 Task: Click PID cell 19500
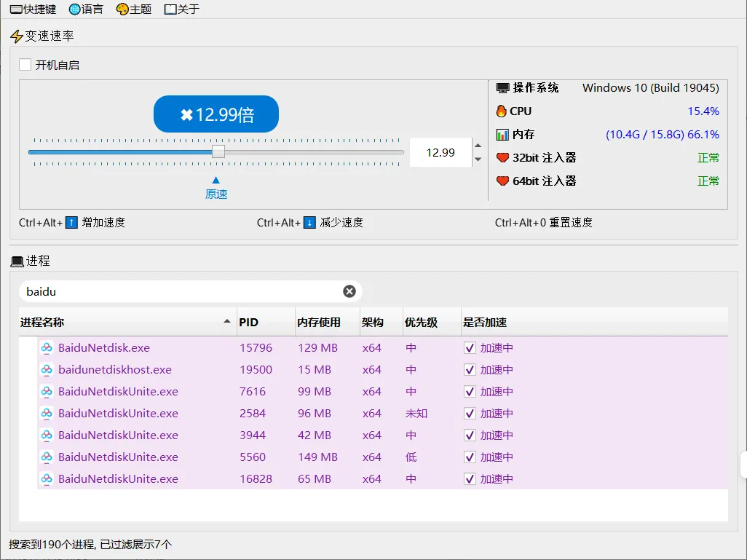[x=256, y=370]
